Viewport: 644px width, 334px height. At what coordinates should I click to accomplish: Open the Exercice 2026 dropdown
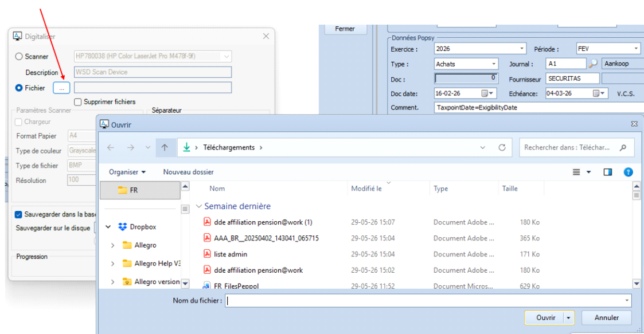point(522,49)
